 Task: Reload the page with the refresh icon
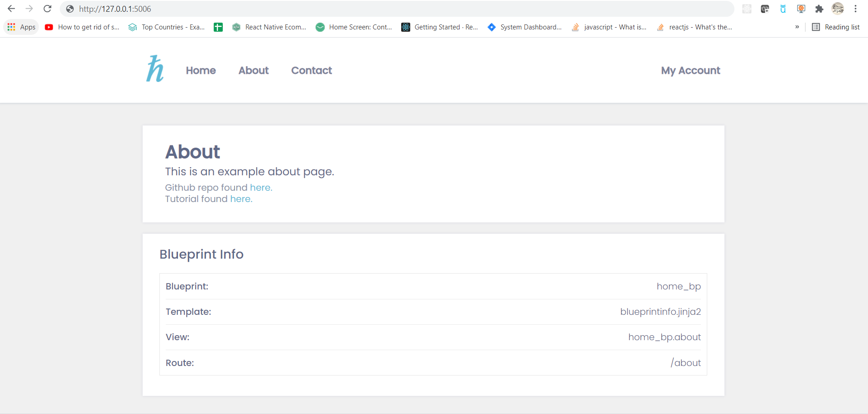48,9
